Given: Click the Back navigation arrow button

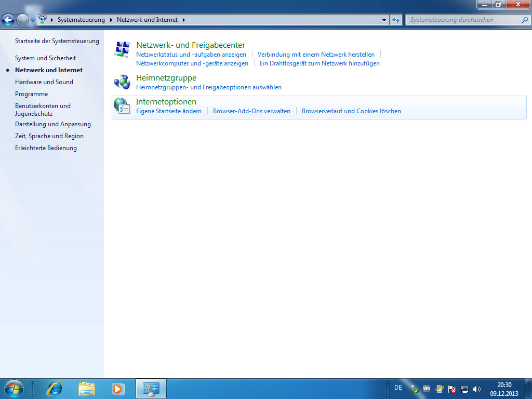Looking at the screenshot, I should pyautogui.click(x=8, y=20).
